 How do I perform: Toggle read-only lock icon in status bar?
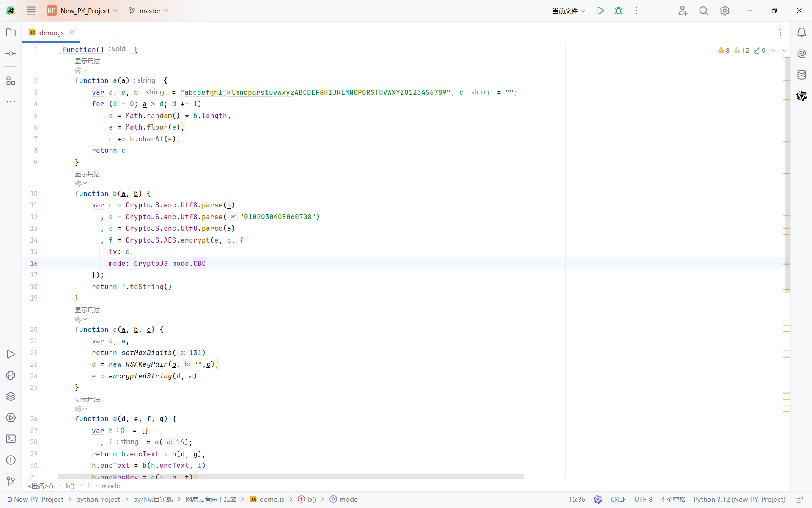click(x=799, y=500)
